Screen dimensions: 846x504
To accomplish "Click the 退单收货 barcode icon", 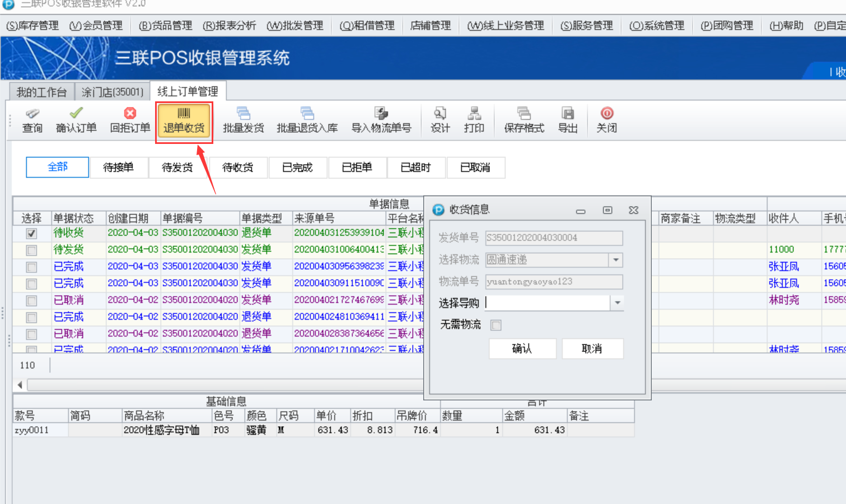I will 184,114.
